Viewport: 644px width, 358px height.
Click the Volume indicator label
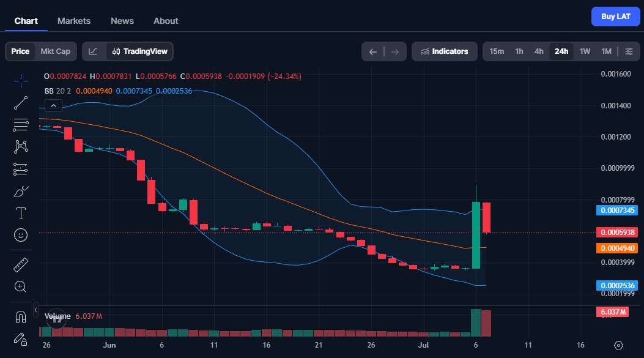[57, 316]
